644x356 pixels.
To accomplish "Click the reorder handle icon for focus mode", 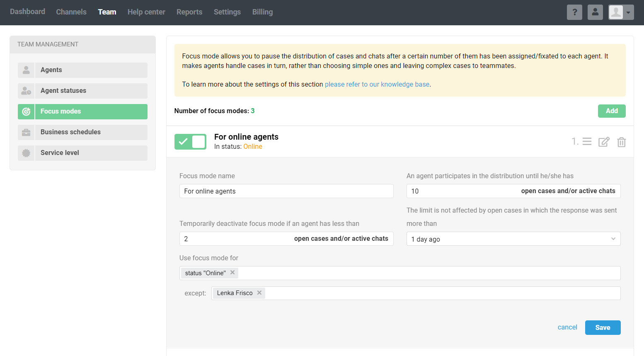I will 587,142.
